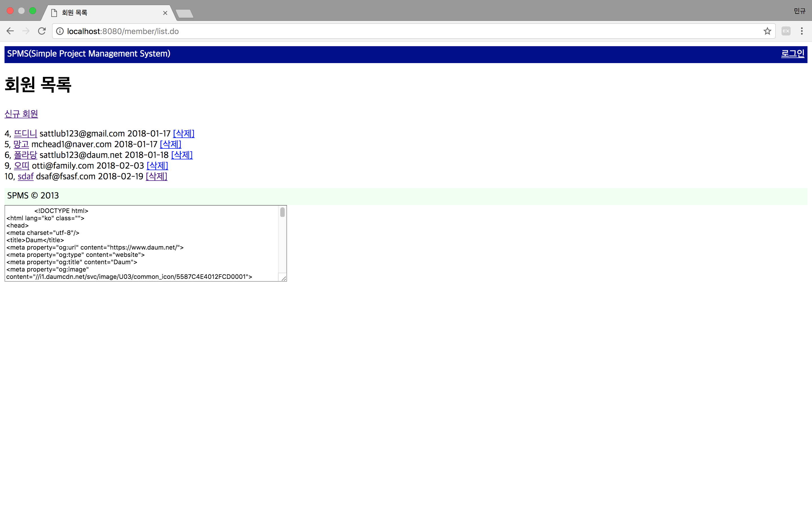Close the 회원 목록 tab

point(165,13)
